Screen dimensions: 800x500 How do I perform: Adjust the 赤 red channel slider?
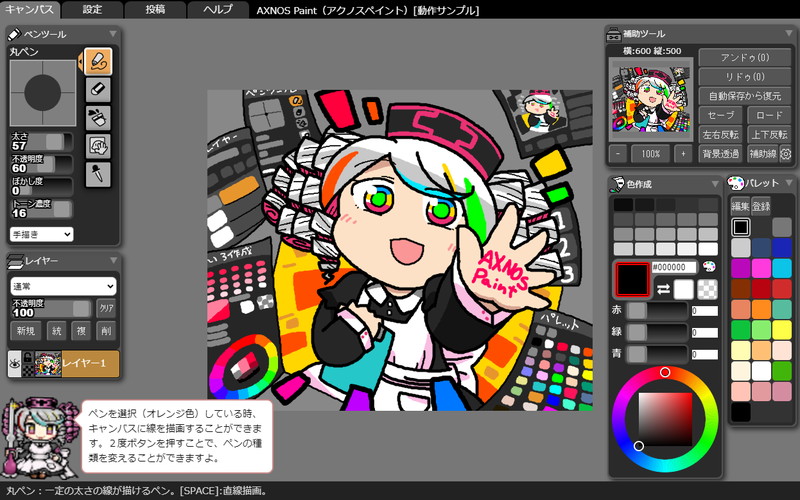coord(657,310)
